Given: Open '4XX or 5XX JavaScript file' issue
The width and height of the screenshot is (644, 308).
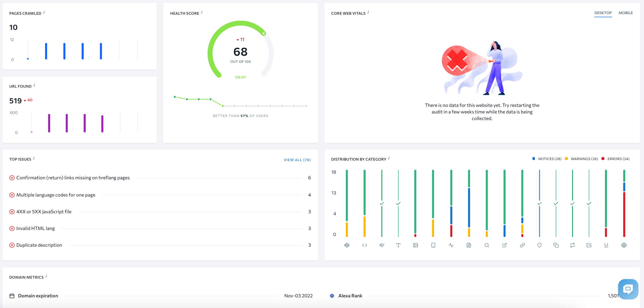Looking at the screenshot, I should 160,212.
